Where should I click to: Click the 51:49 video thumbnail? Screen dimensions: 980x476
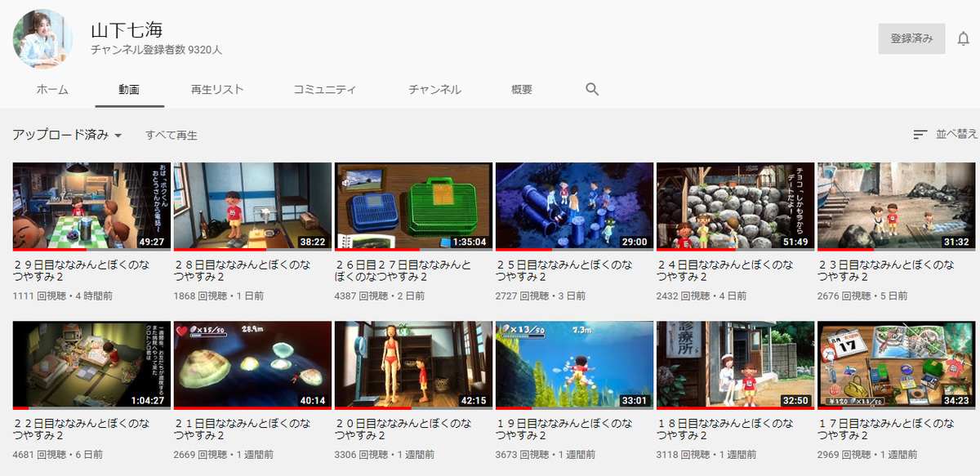coord(735,206)
